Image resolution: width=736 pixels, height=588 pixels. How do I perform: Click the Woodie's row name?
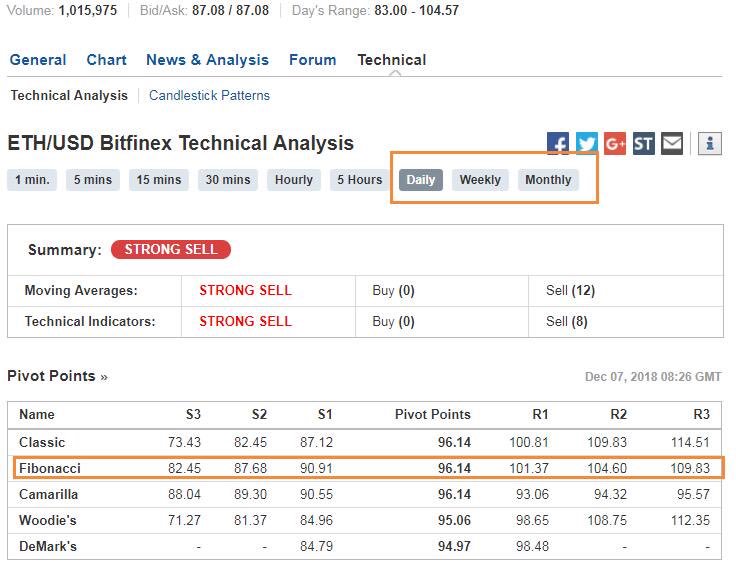point(47,520)
